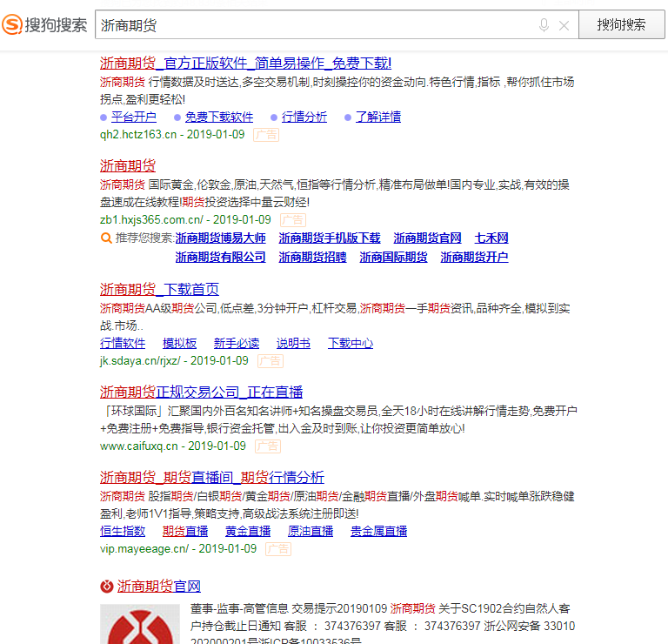The image size is (668, 644).
Task: Click the microphone voice search icon
Action: click(544, 25)
